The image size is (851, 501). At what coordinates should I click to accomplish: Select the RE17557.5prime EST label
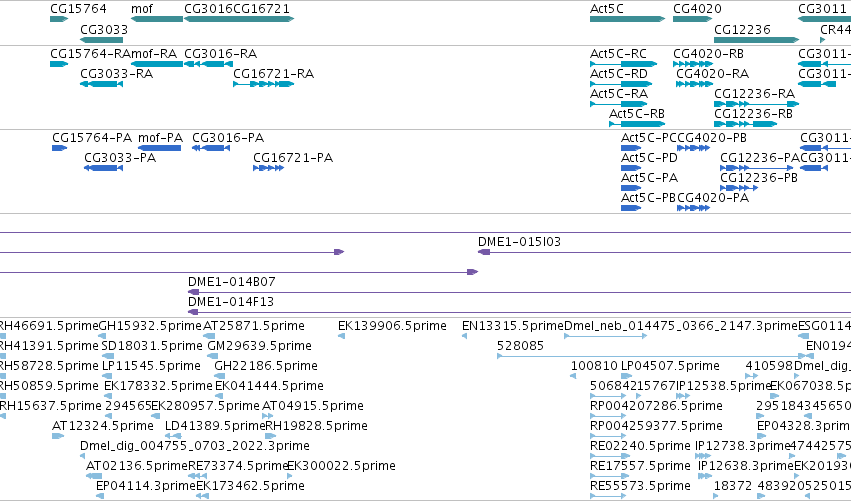640,466
